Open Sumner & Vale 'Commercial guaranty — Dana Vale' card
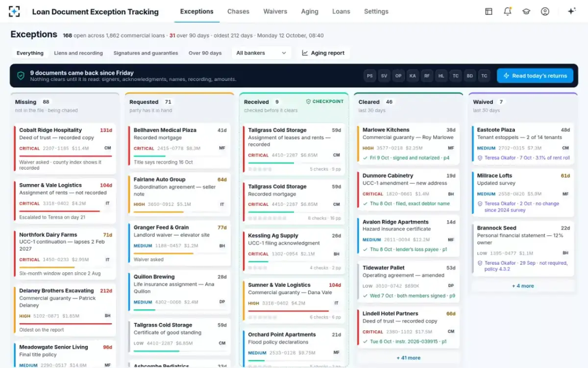588x368 pixels. 294,300
